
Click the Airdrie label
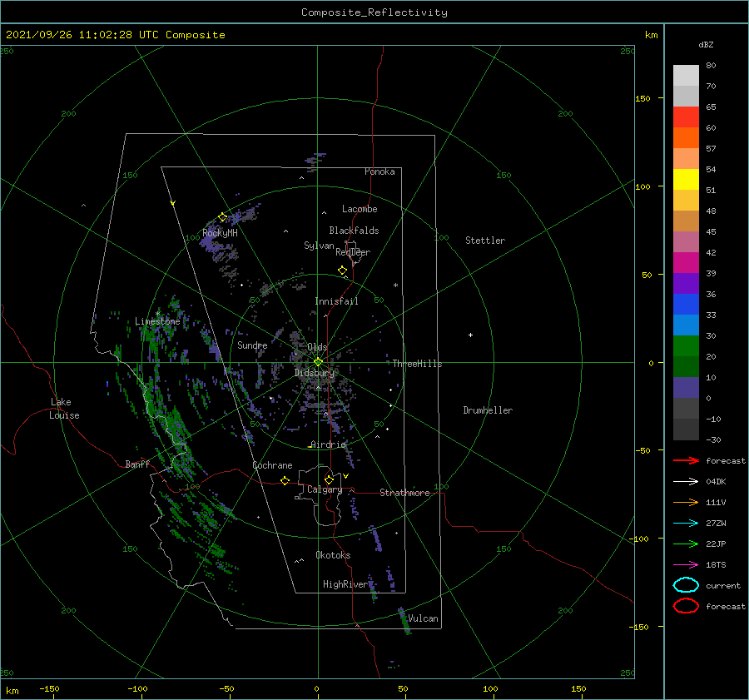click(328, 444)
